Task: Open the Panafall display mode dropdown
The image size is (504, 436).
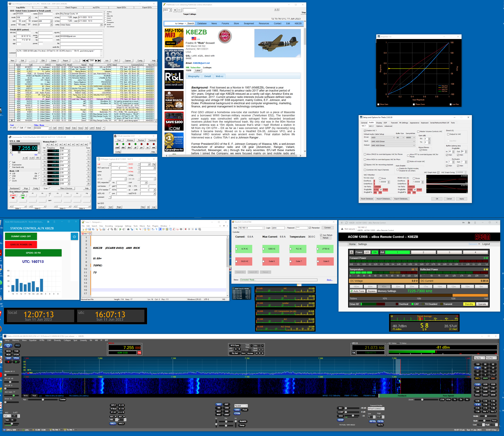Action: [x=241, y=406]
